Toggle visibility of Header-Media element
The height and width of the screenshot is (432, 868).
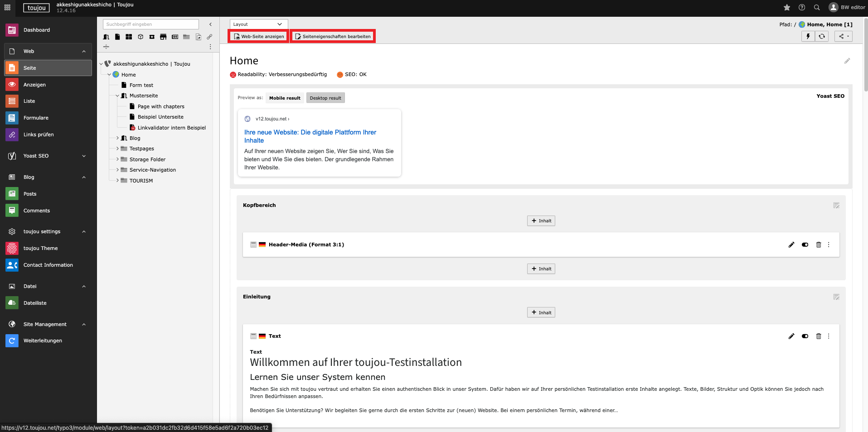click(x=805, y=245)
